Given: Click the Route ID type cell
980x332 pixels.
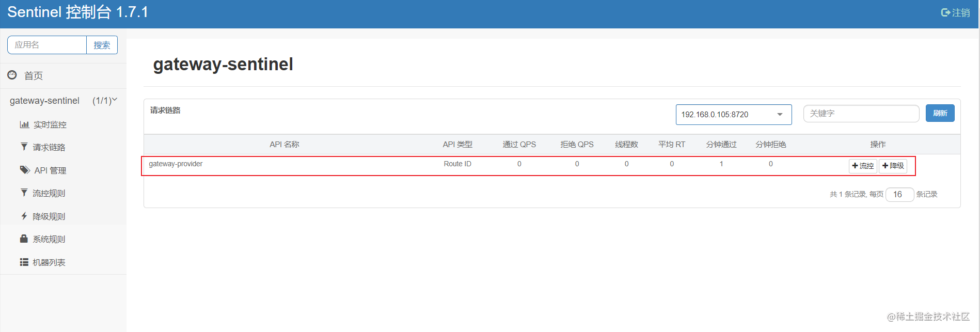Looking at the screenshot, I should click(x=457, y=164).
